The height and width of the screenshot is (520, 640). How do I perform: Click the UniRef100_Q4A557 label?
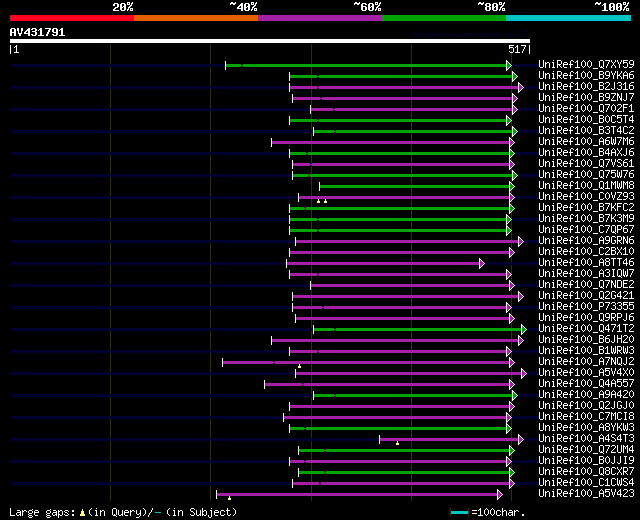(586, 384)
